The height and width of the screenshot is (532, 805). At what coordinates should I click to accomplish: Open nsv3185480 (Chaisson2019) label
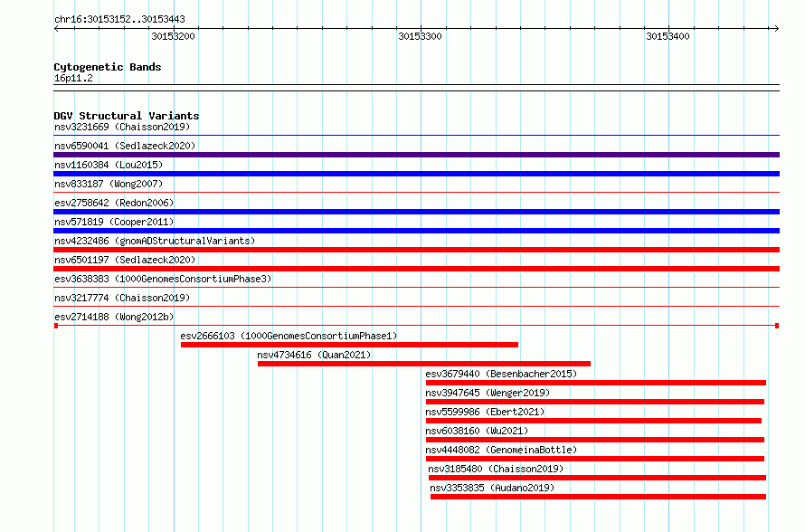pyautogui.click(x=496, y=469)
